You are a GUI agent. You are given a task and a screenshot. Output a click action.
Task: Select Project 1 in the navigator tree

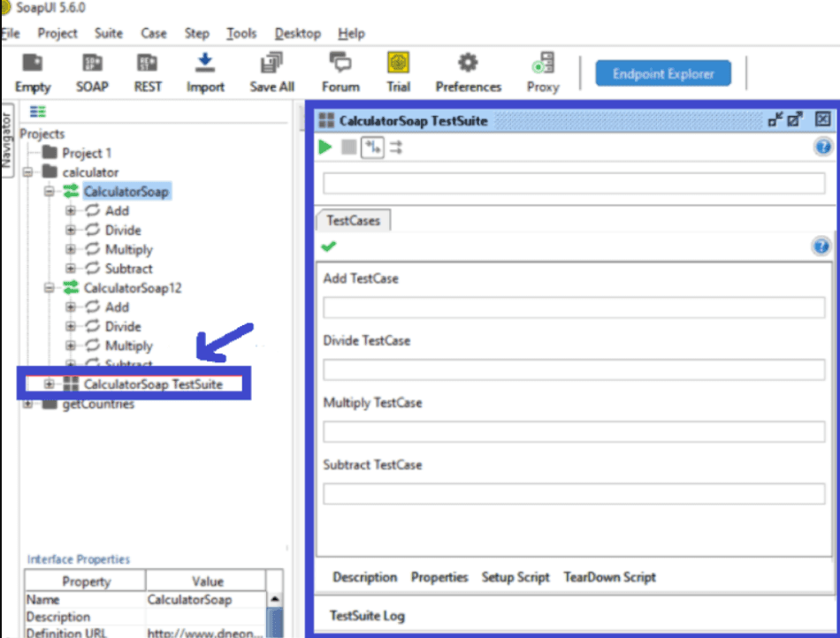(87, 153)
